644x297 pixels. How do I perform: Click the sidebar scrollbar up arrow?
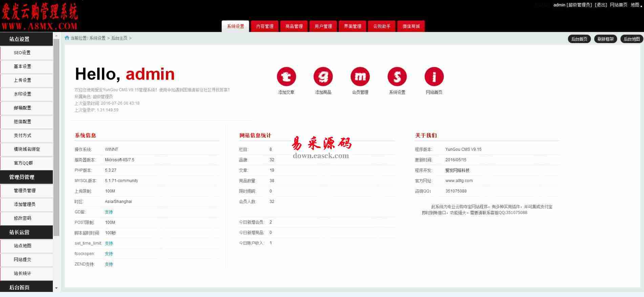click(56, 36)
